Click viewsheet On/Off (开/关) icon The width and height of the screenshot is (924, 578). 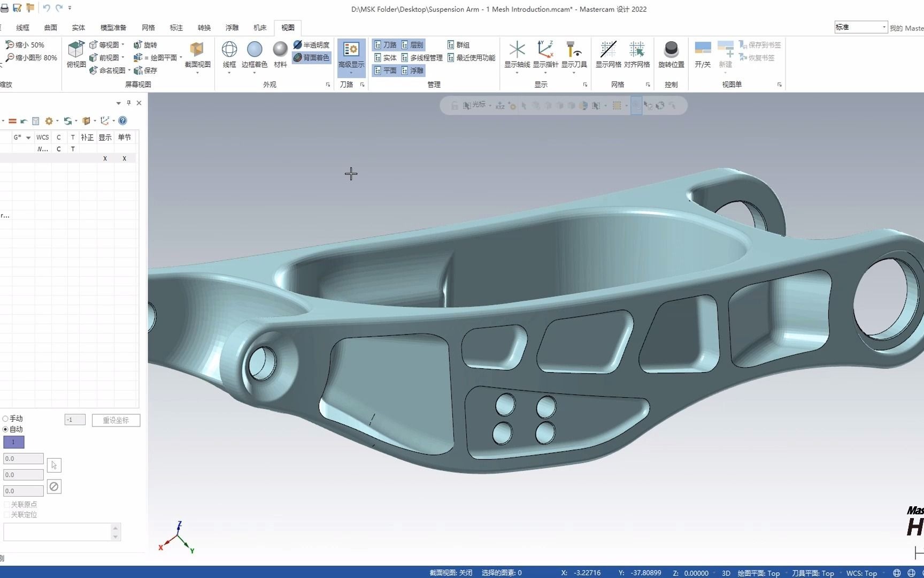pyautogui.click(x=703, y=48)
